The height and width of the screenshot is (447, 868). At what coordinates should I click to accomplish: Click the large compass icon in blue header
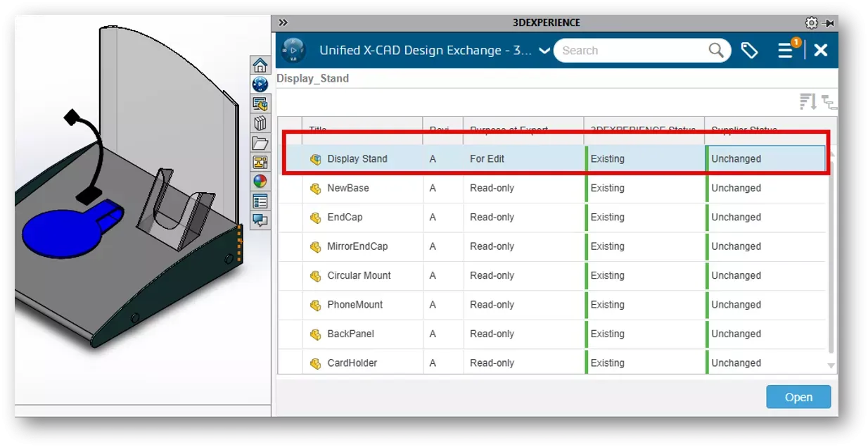pos(294,50)
